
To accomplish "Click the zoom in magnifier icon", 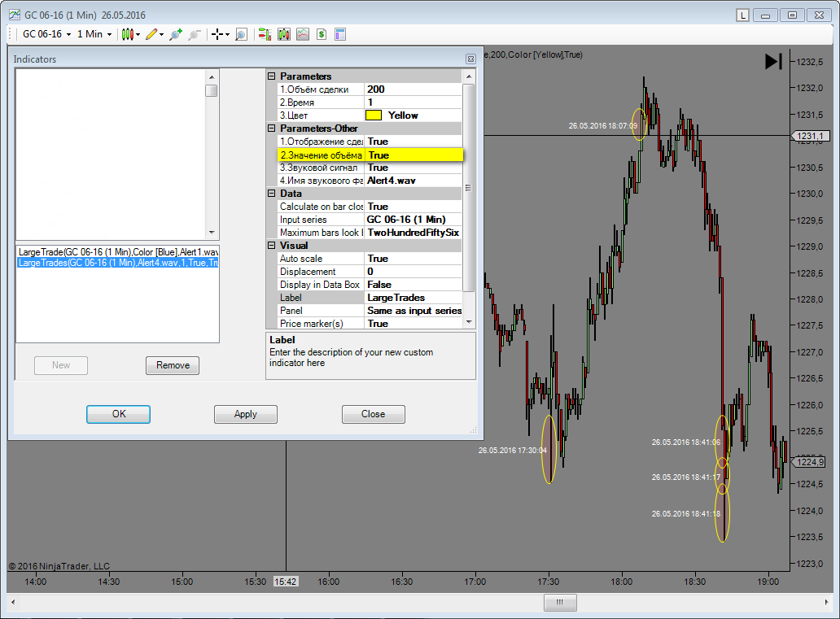I will point(176,34).
